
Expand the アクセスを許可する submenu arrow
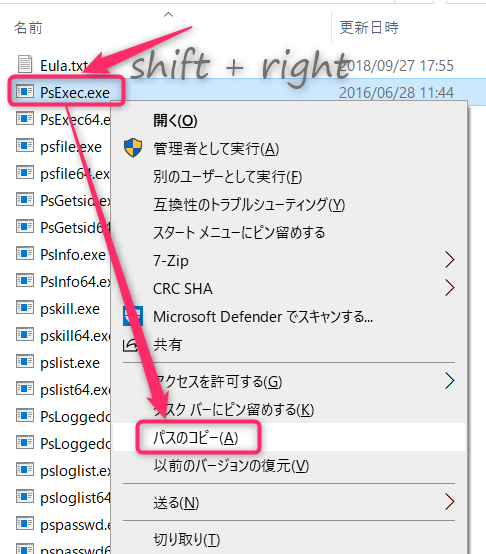click(x=449, y=381)
